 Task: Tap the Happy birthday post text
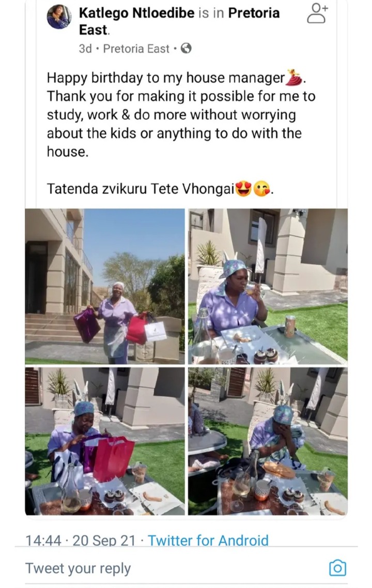pos(181,114)
